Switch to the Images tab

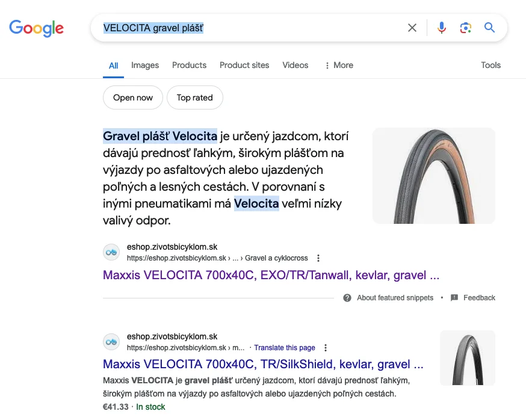tap(145, 65)
